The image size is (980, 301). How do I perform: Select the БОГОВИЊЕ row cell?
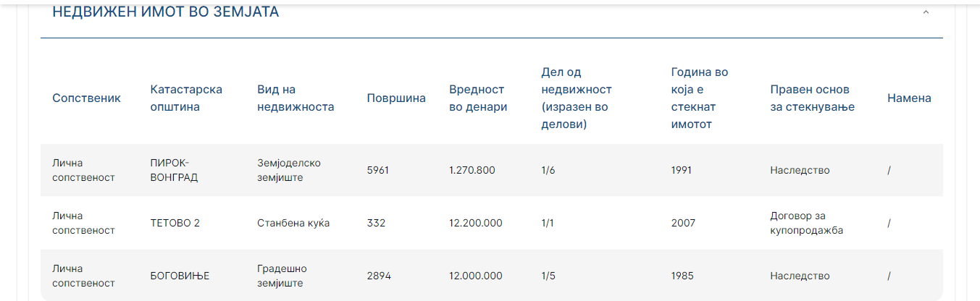click(x=180, y=276)
